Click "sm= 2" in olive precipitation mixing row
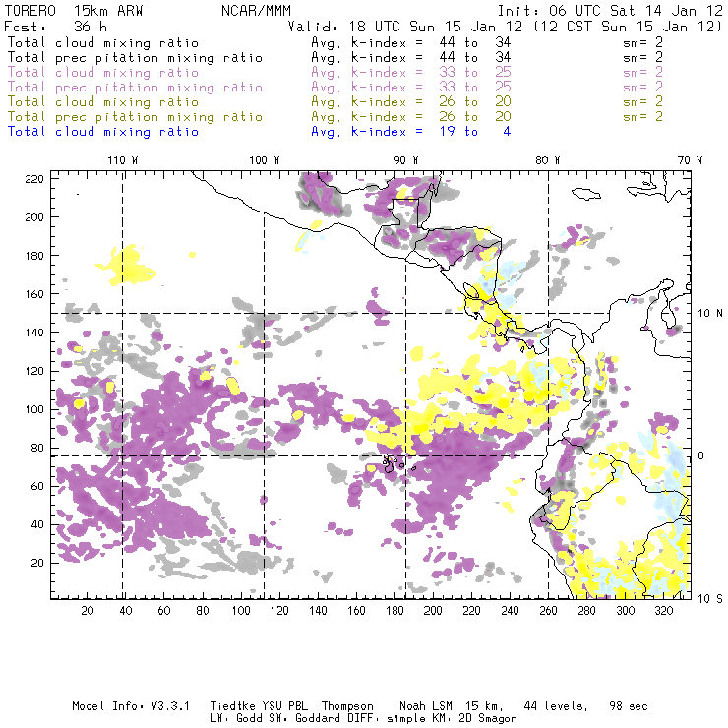The width and height of the screenshot is (728, 728). 642,117
